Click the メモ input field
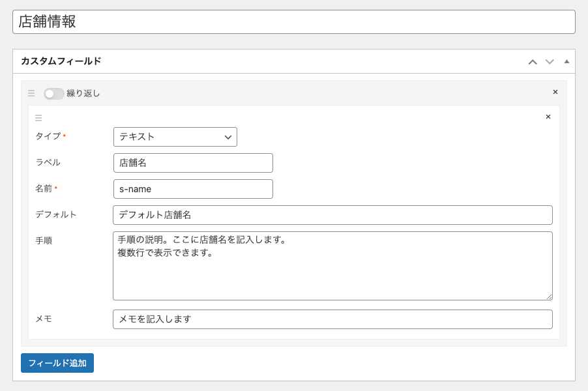 tap(332, 319)
